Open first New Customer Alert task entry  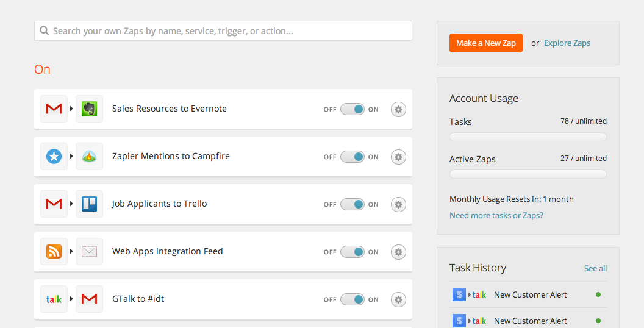pos(528,294)
